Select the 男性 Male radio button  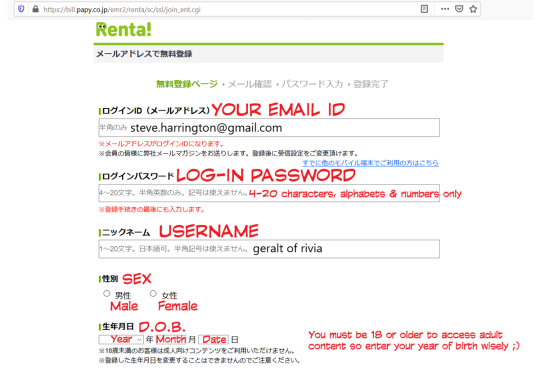[106, 294]
